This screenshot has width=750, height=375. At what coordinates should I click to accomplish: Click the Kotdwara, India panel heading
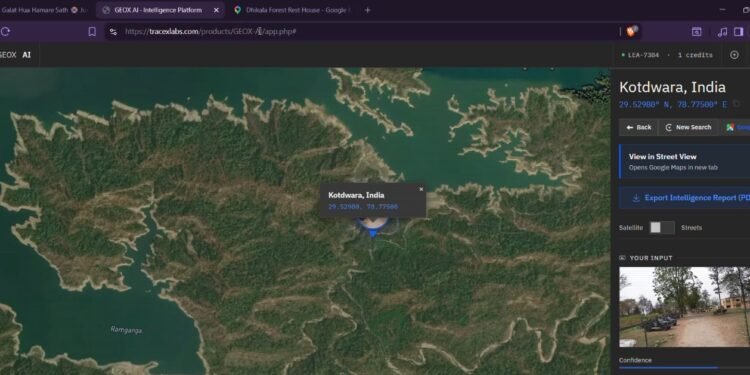672,87
